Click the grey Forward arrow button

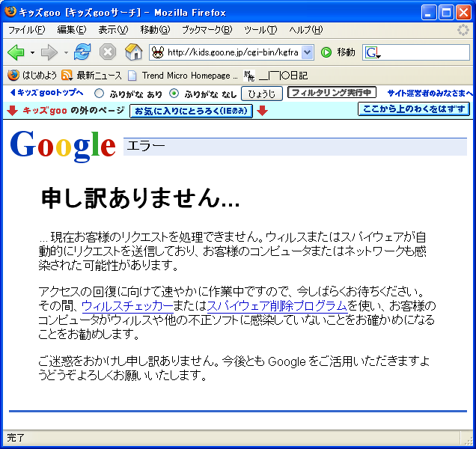[x=49, y=52]
